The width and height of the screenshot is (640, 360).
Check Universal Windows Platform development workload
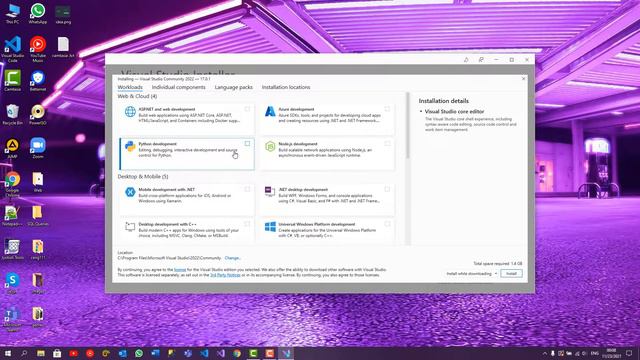point(387,224)
